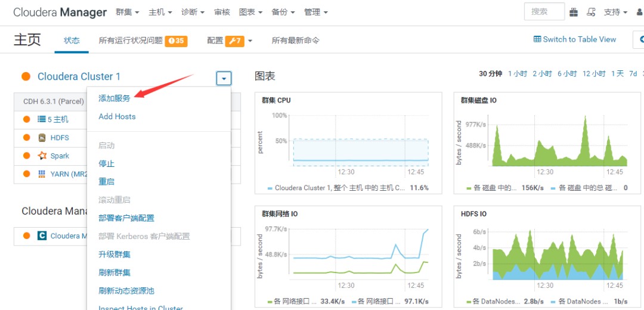The height and width of the screenshot is (310, 644).
Task: Toggle the cluster actions dropdown arrow
Action: coord(224,78)
